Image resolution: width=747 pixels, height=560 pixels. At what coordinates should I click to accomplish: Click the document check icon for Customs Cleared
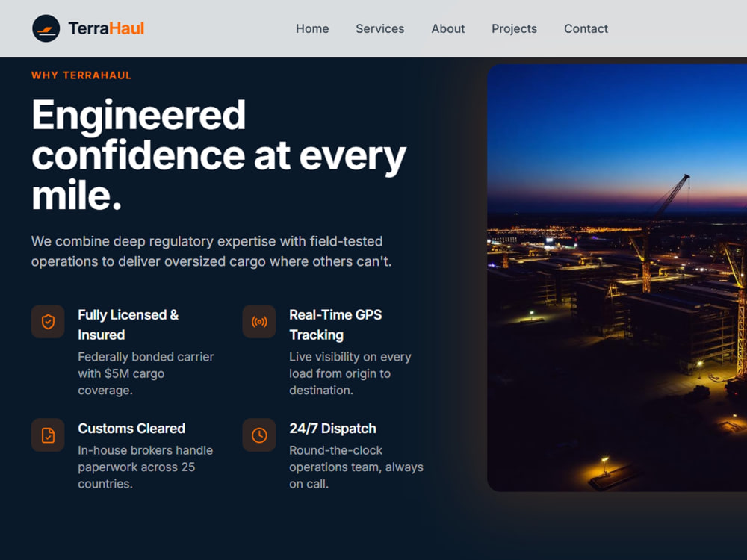click(48, 435)
